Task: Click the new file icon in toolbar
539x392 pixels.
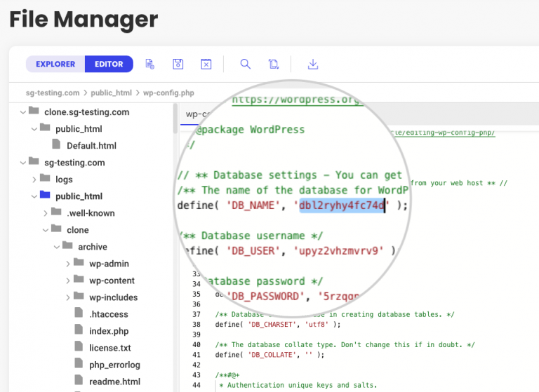Action: (150, 64)
